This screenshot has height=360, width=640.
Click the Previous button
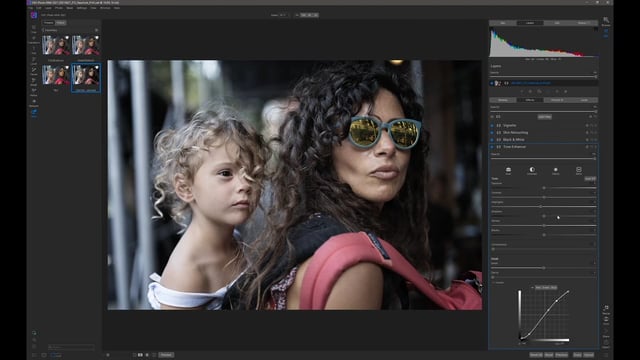pyautogui.click(x=562, y=355)
